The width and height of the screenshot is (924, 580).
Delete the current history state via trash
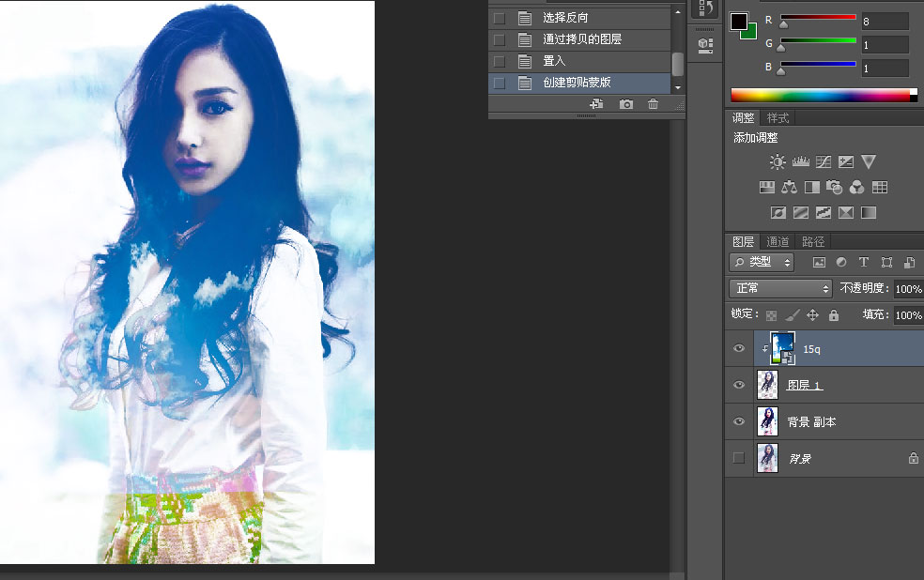[653, 104]
